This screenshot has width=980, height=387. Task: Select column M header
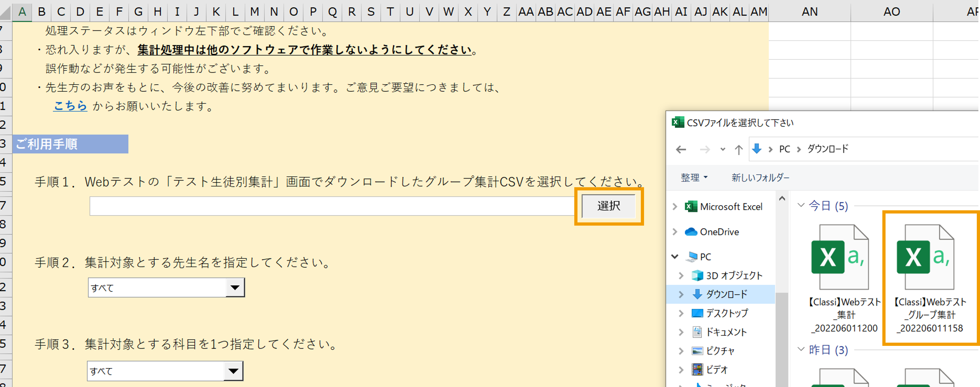pos(255,12)
